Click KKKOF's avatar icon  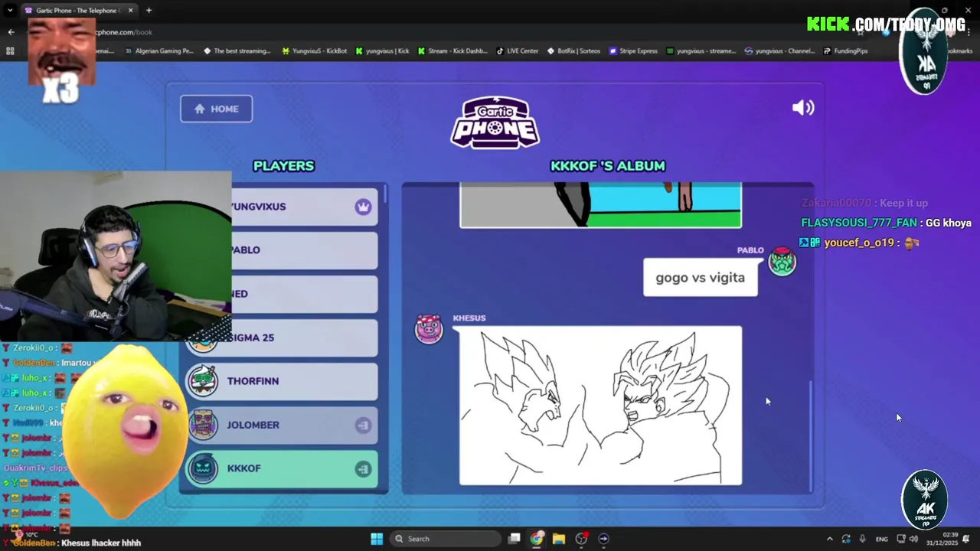(204, 468)
